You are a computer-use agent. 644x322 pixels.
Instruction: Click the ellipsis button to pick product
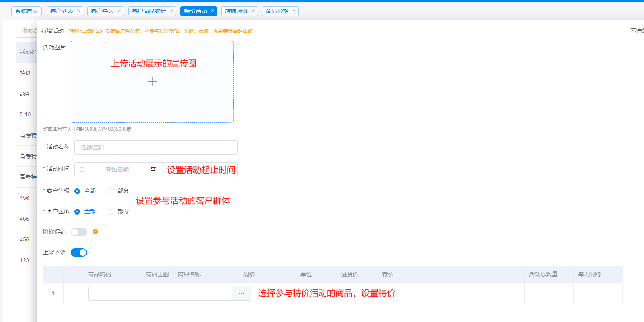point(242,293)
